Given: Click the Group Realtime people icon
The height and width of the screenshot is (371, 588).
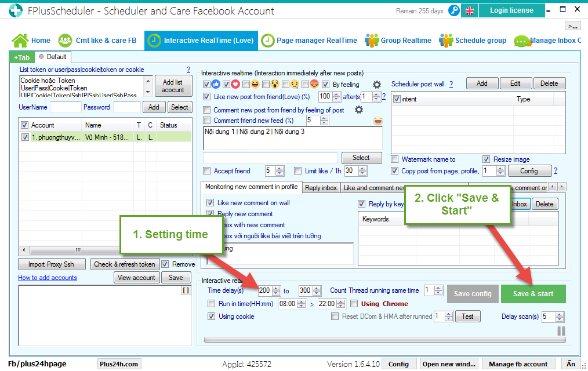Looking at the screenshot, I should pos(372,41).
